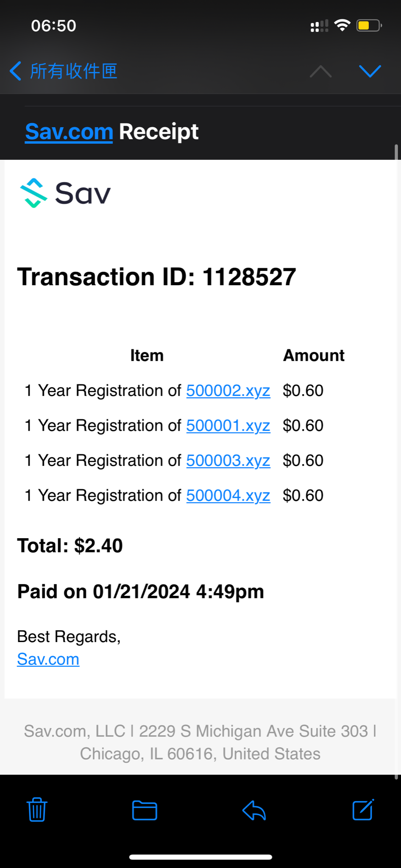Go to previous message up chevron
The height and width of the screenshot is (868, 401).
(320, 71)
